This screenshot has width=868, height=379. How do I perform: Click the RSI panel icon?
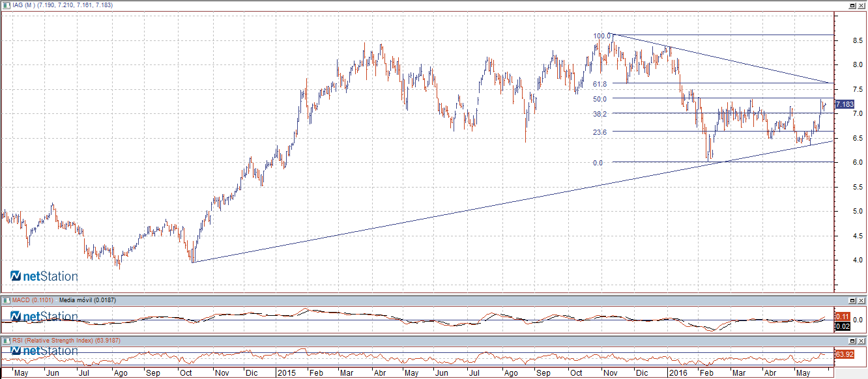[6, 341]
